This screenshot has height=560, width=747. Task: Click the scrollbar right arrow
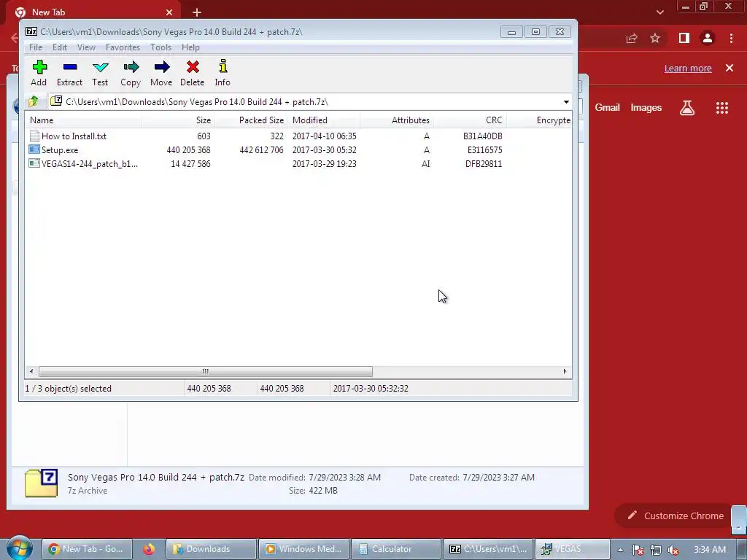(565, 371)
